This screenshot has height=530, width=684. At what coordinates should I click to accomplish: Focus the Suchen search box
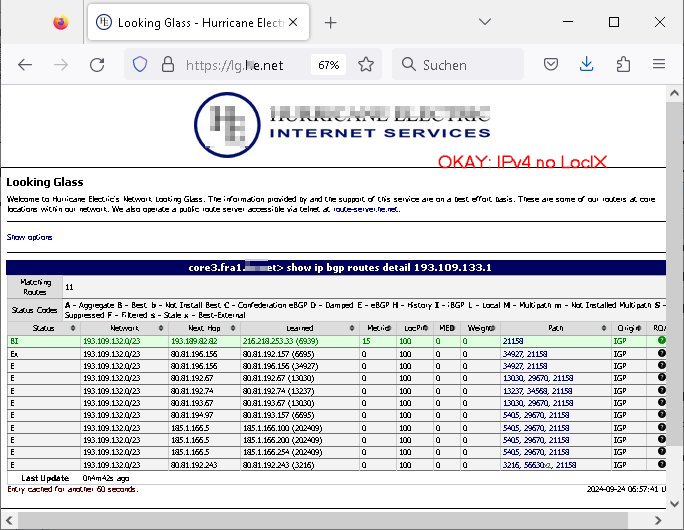[x=458, y=65]
